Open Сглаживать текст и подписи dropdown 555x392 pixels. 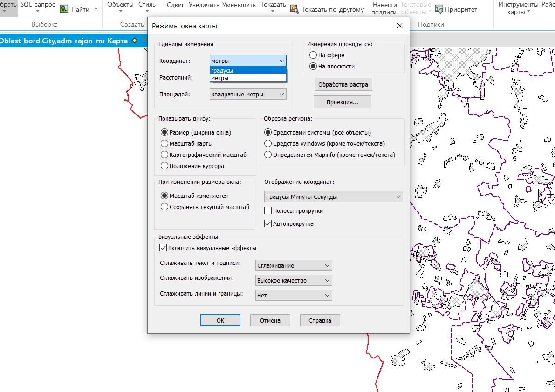(294, 265)
